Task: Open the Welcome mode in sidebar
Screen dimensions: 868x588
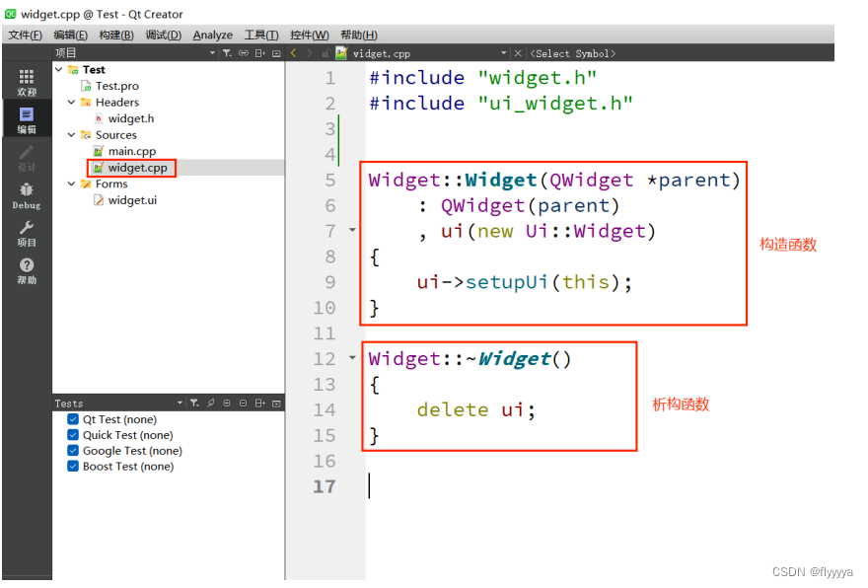Action: point(27,82)
